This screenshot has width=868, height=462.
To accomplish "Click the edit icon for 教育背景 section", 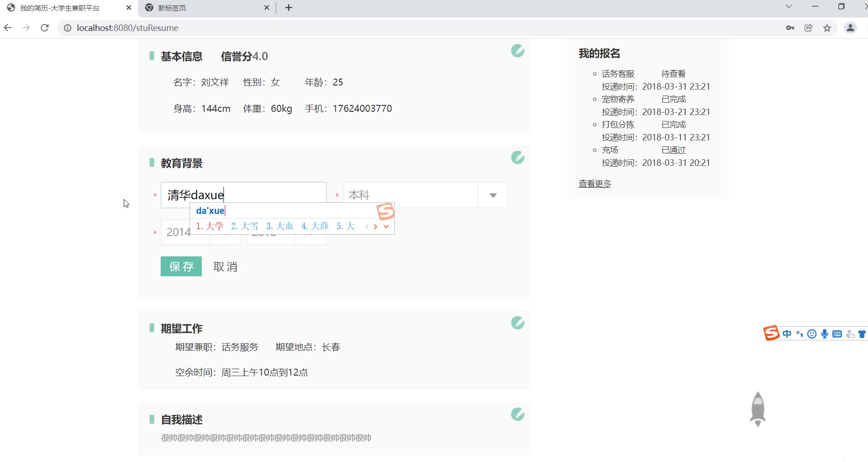I will (517, 158).
